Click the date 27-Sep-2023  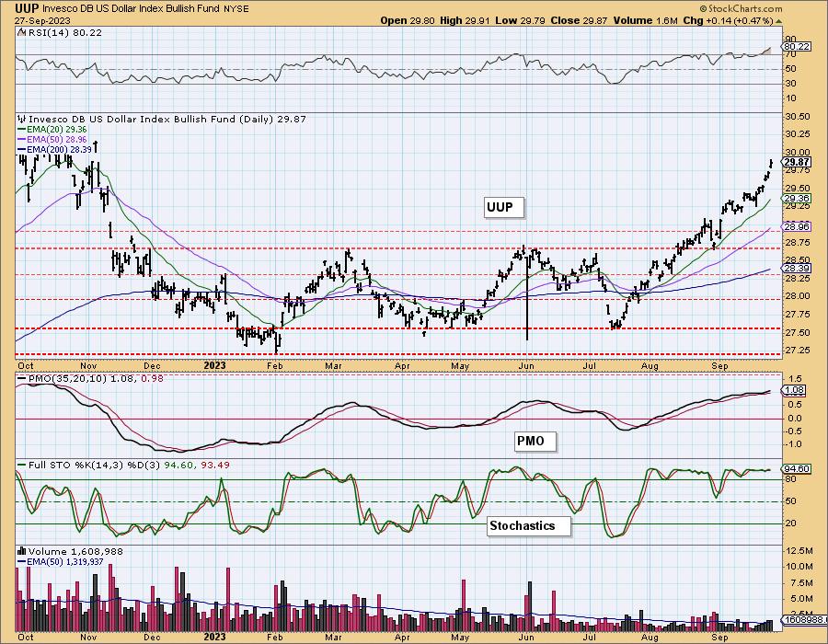tap(40, 20)
